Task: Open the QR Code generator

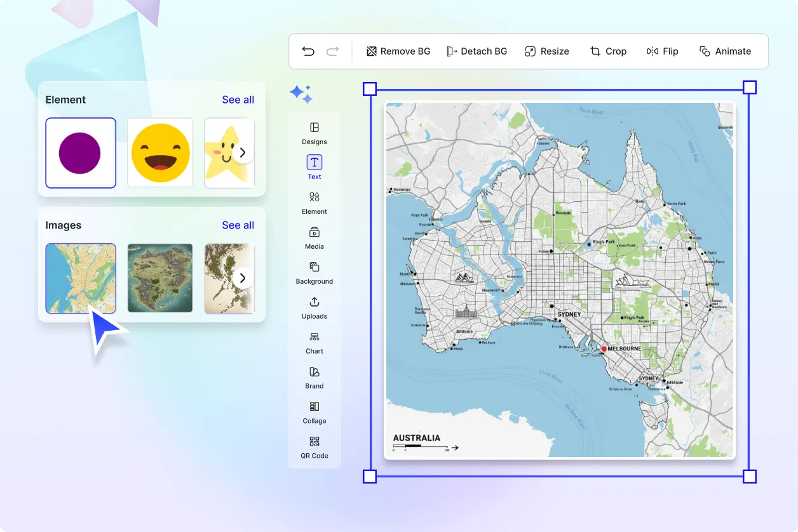Action: point(314,447)
